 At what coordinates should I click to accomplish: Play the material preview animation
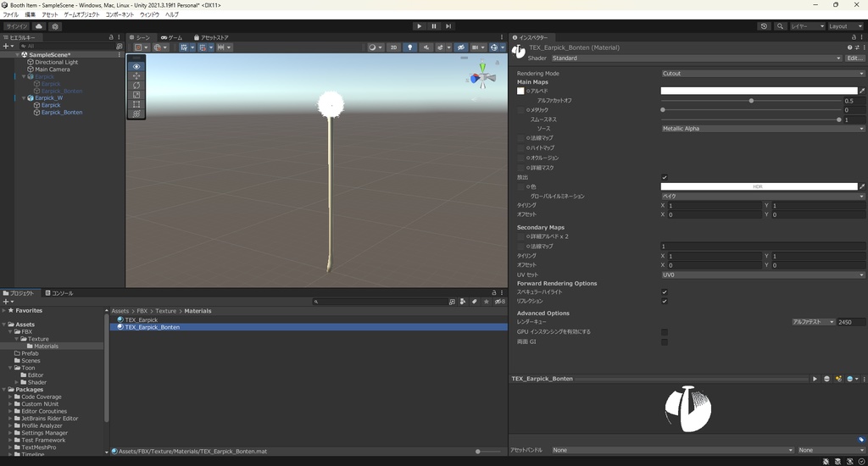pyautogui.click(x=815, y=379)
